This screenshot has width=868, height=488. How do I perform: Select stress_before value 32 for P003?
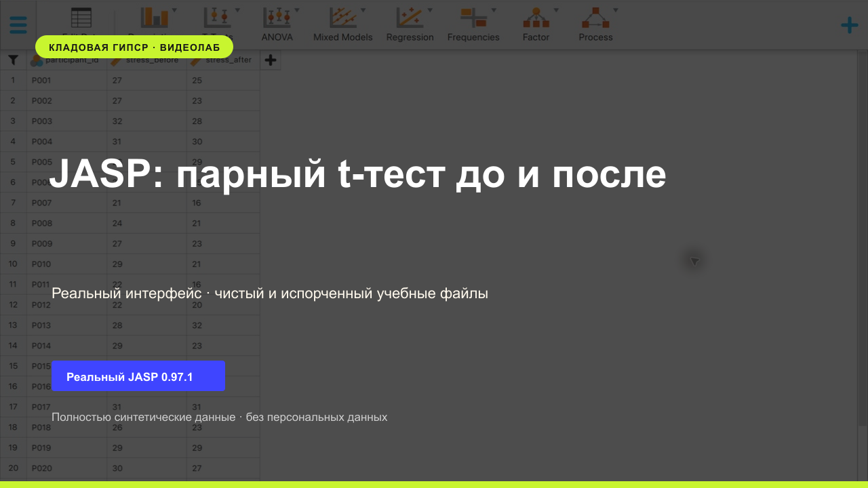(x=146, y=121)
